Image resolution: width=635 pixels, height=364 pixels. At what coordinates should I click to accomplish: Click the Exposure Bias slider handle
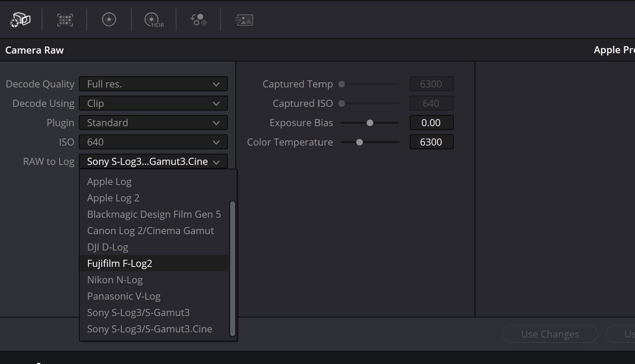pyautogui.click(x=370, y=123)
